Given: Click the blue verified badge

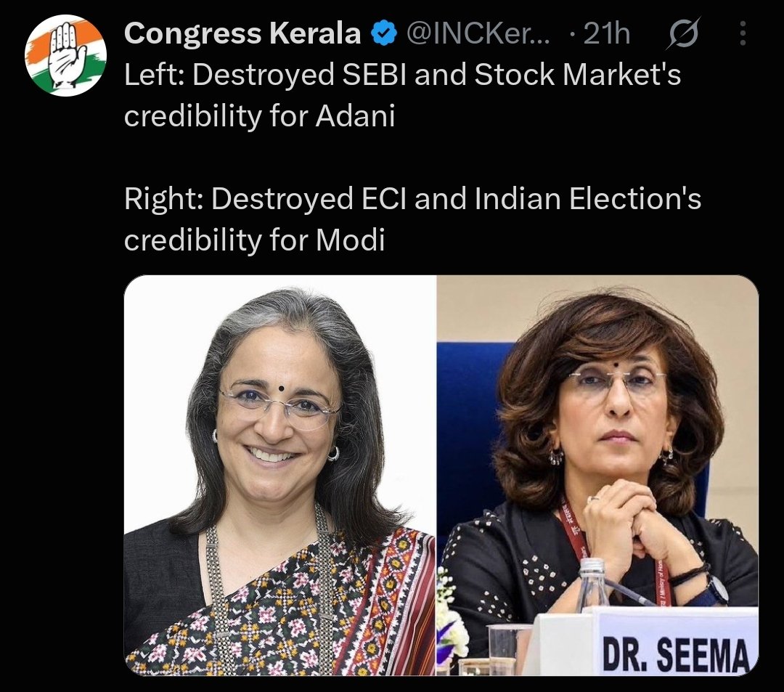Looking at the screenshot, I should pos(384,33).
